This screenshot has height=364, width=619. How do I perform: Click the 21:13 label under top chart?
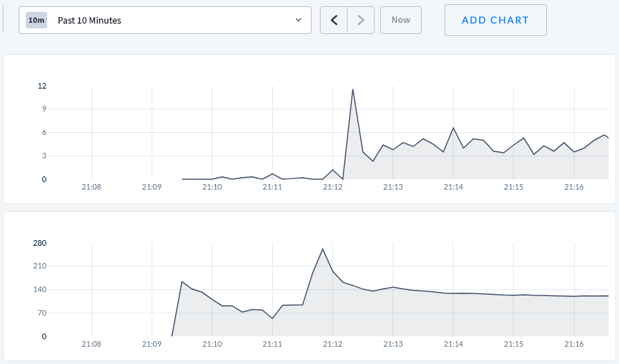pyautogui.click(x=393, y=187)
